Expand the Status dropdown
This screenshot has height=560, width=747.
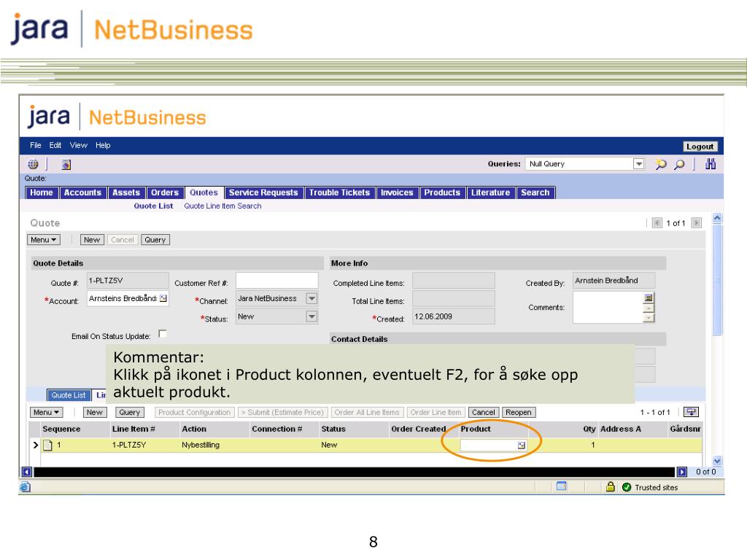coord(311,316)
